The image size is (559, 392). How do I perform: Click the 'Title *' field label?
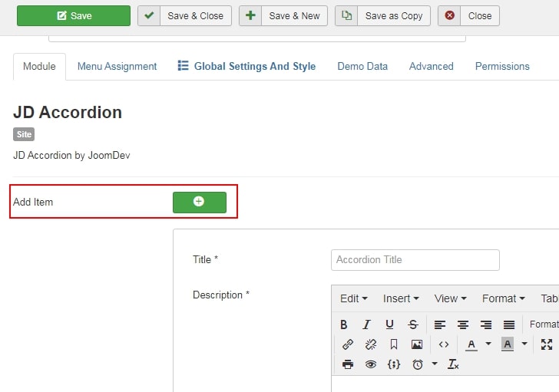tap(205, 259)
